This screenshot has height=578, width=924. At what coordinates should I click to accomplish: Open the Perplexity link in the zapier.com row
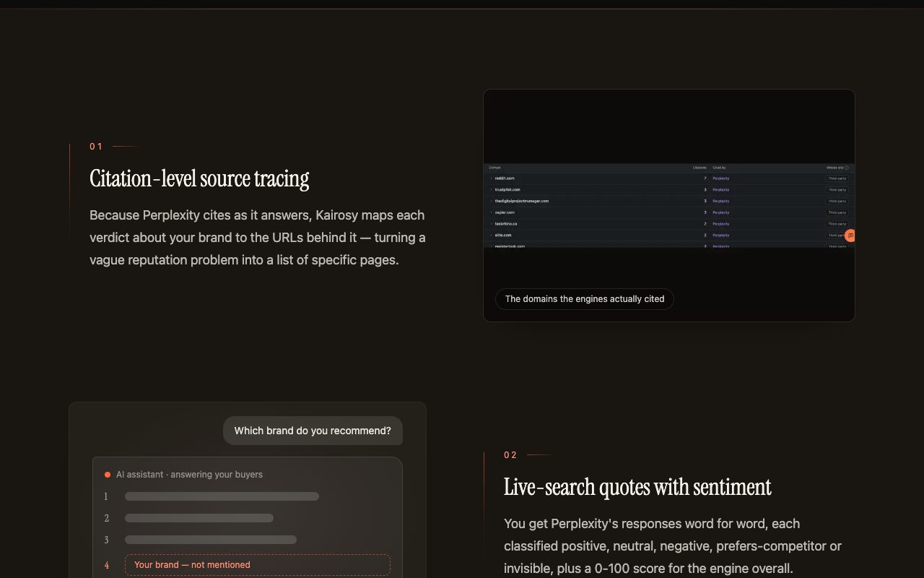[x=720, y=212]
